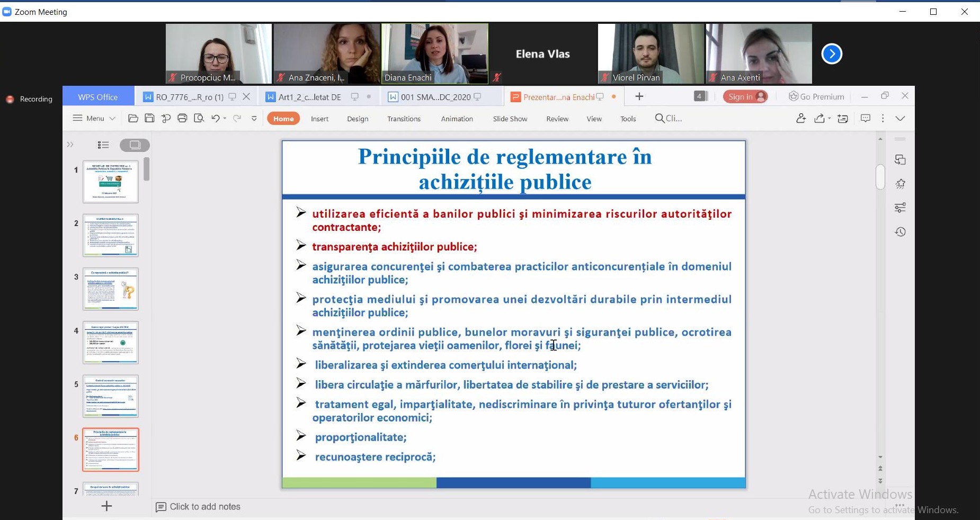Select slide 4 thumbnail
The image size is (980, 520).
(x=111, y=343)
